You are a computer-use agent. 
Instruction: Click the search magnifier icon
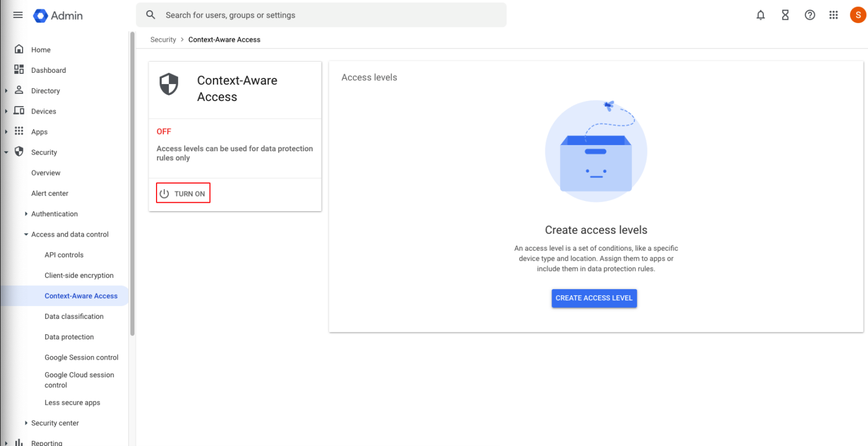pos(150,15)
